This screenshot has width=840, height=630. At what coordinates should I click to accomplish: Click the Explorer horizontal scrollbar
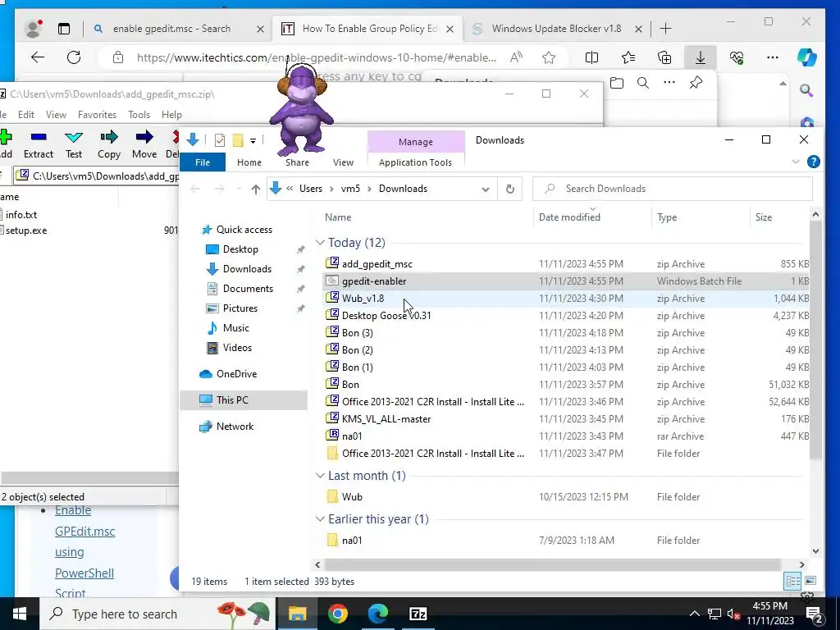click(552, 564)
